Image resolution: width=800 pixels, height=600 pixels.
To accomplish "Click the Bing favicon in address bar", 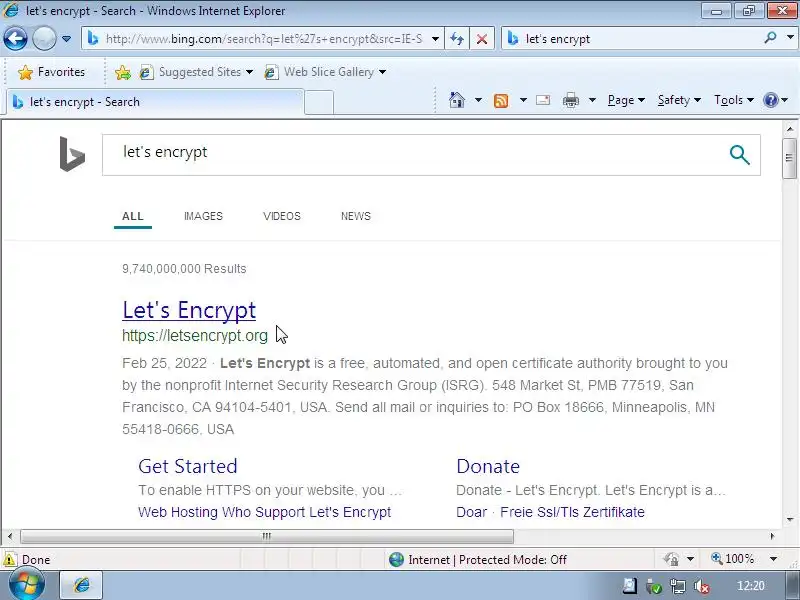I will (93, 38).
